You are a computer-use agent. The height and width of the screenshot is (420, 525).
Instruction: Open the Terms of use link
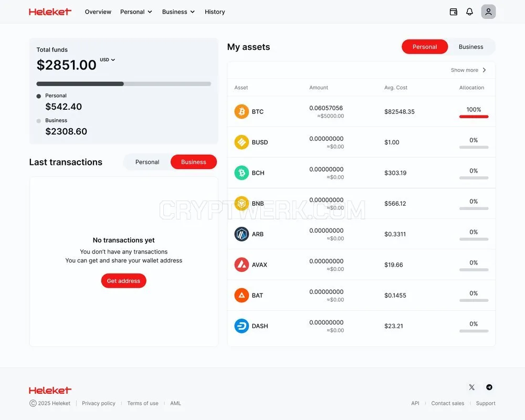(143, 403)
